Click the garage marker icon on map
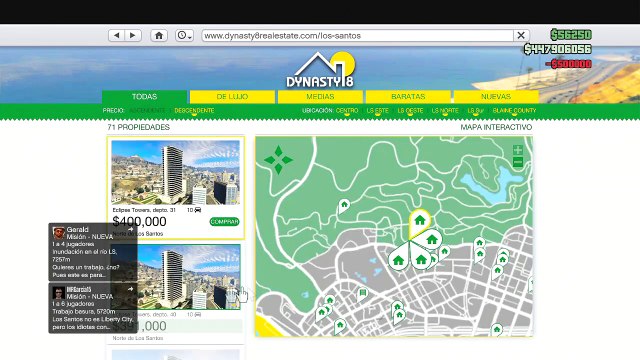Viewport: 640px width, 360px height. pyautogui.click(x=362, y=293)
